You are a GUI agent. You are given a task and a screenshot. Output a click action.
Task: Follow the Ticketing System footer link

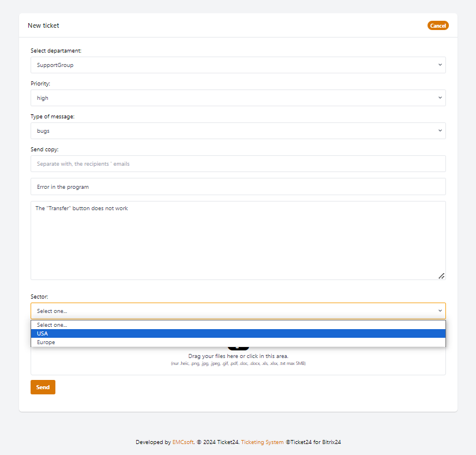click(262, 442)
